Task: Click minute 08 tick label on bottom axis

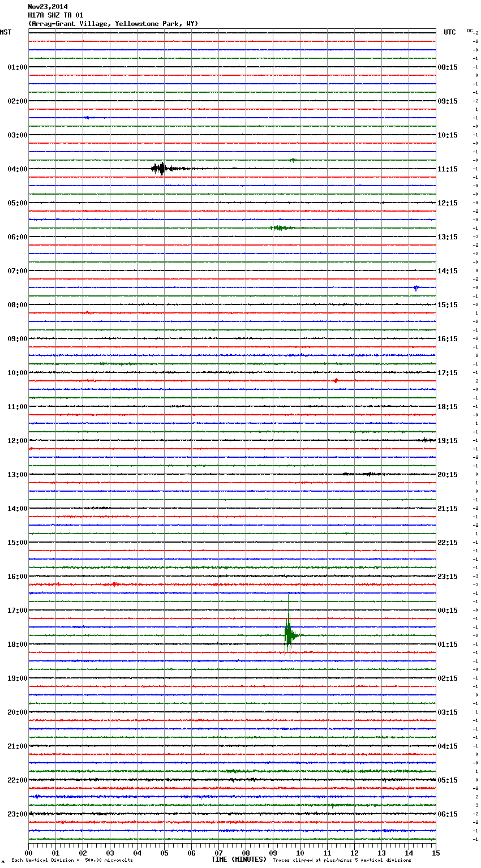Action: (x=246, y=853)
